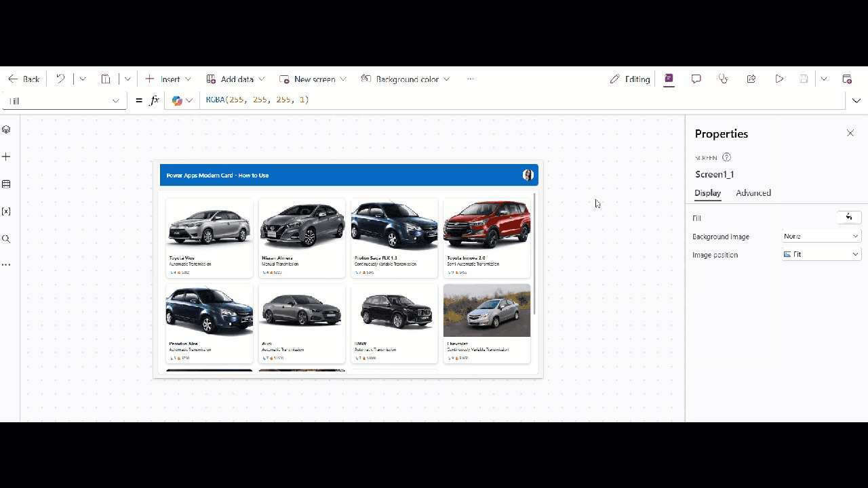Run the App checker stethoscope icon
The width and height of the screenshot is (868, 488).
click(724, 79)
